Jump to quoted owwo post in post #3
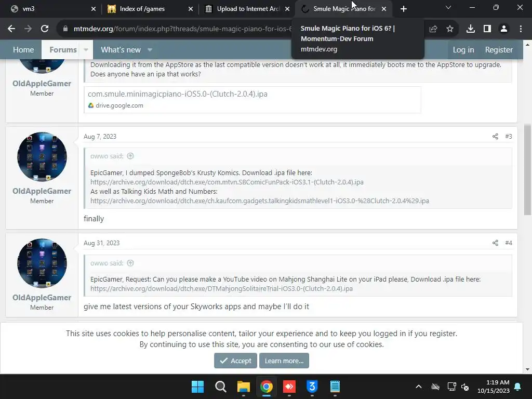The width and height of the screenshot is (532, 399). 130,156
